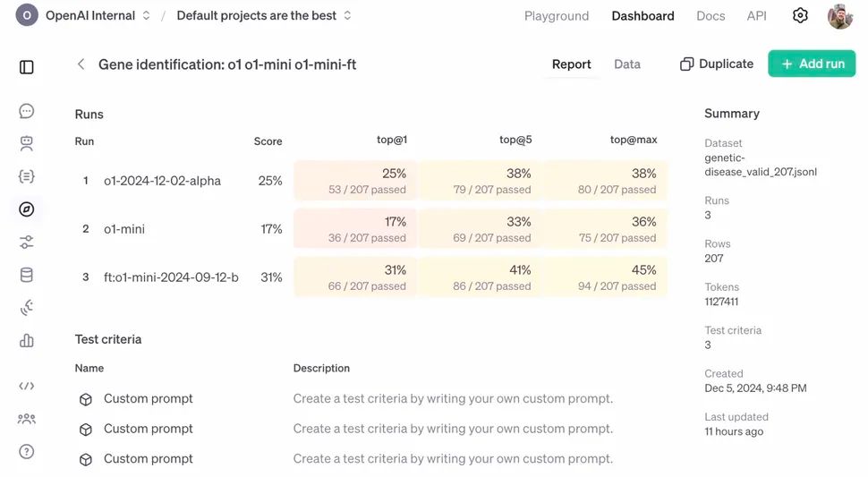Open the Help question mark icon
Viewport: 868px width, 477px height.
[x=27, y=451]
